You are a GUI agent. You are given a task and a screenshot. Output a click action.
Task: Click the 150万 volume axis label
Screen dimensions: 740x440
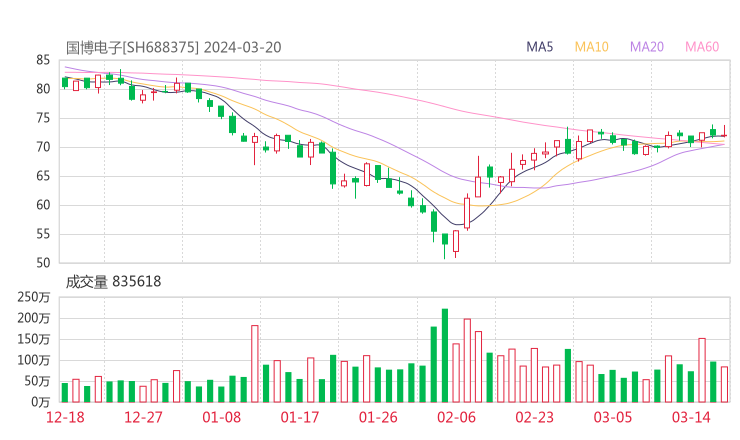coord(34,339)
